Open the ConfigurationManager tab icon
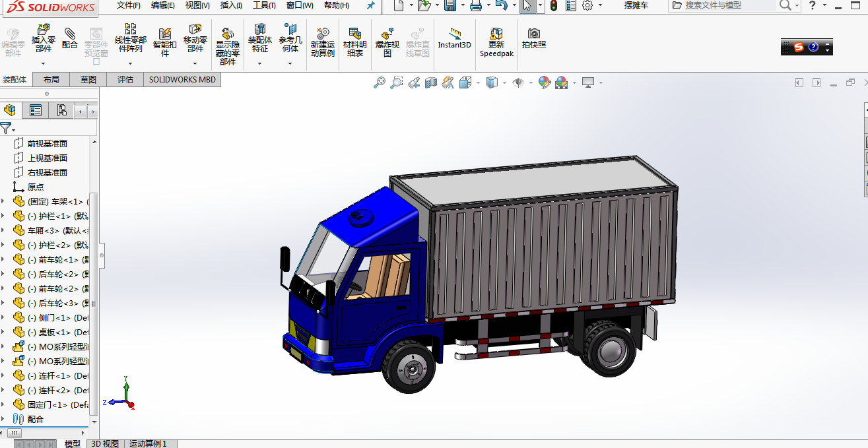Image resolution: width=868 pixels, height=448 pixels. 61,110
